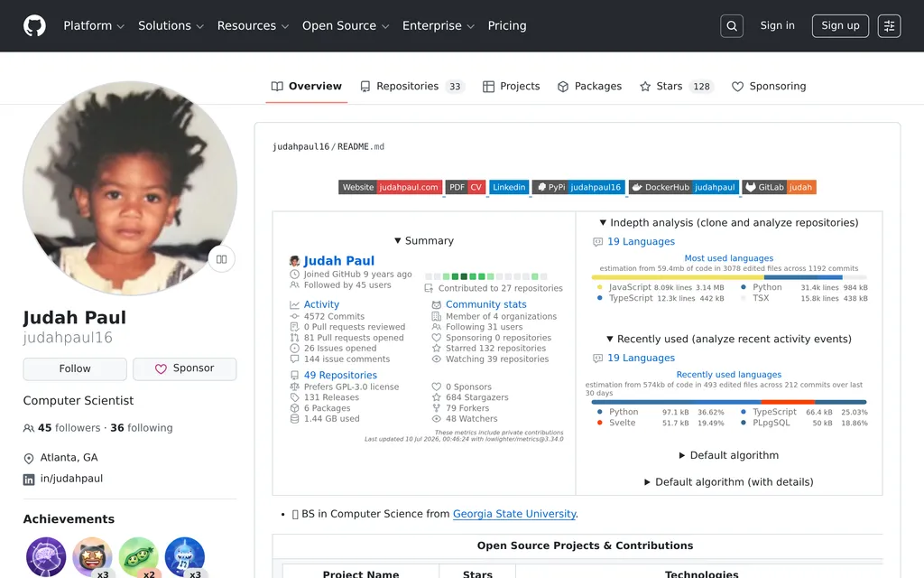
Task: Click the Website judahpaul.com badge
Action: click(390, 187)
